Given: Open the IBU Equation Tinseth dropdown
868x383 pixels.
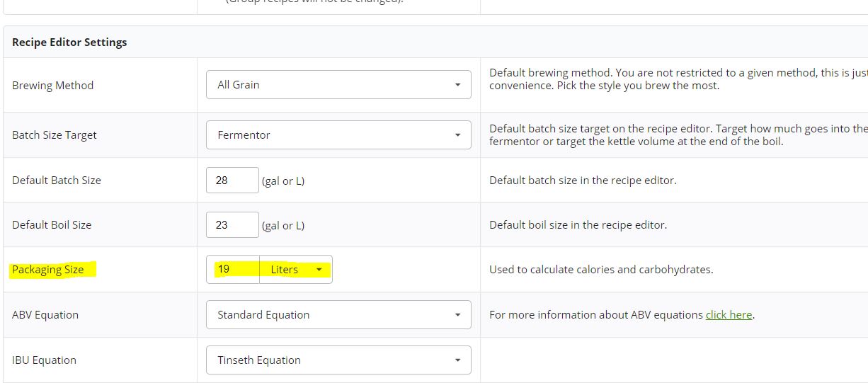Looking at the screenshot, I should click(338, 360).
